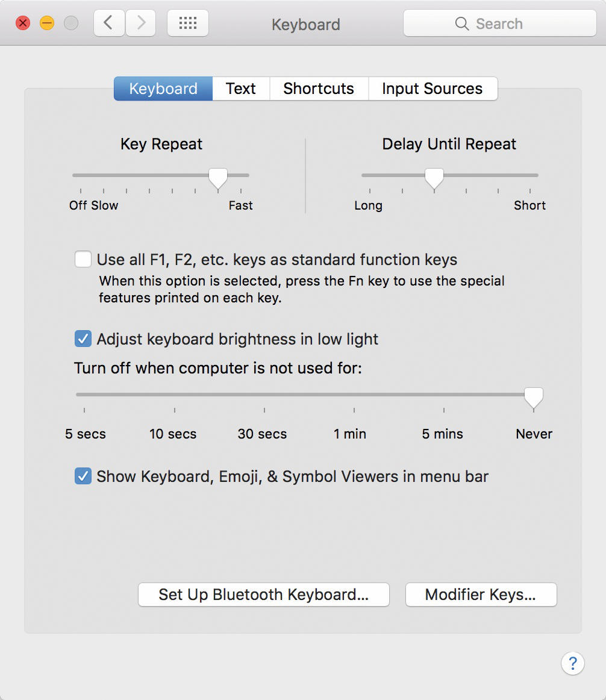Disable Show Keyboard, Emoji, & Symbol Viewers
Image resolution: width=606 pixels, height=700 pixels.
(x=83, y=477)
